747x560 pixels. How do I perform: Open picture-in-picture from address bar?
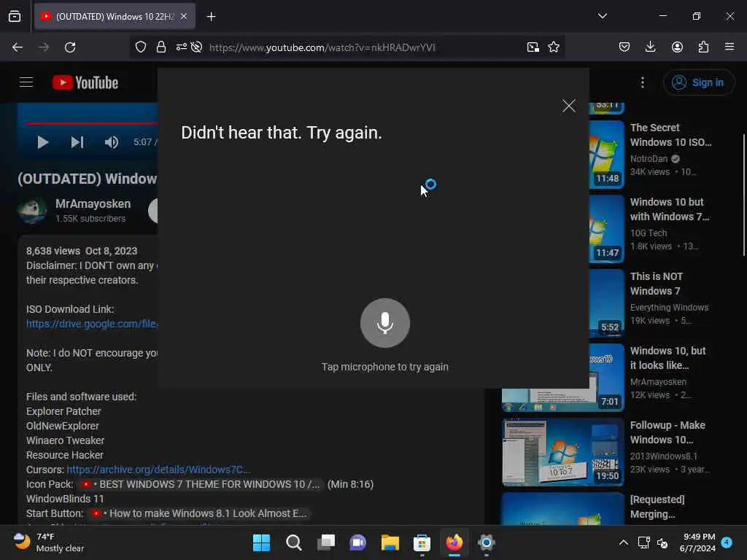pyautogui.click(x=533, y=47)
